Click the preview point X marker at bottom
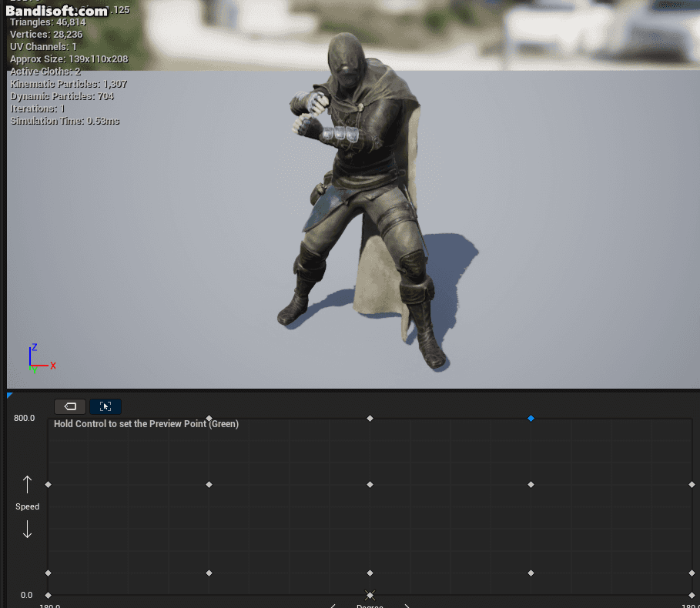This screenshot has height=608, width=700. pos(370,595)
